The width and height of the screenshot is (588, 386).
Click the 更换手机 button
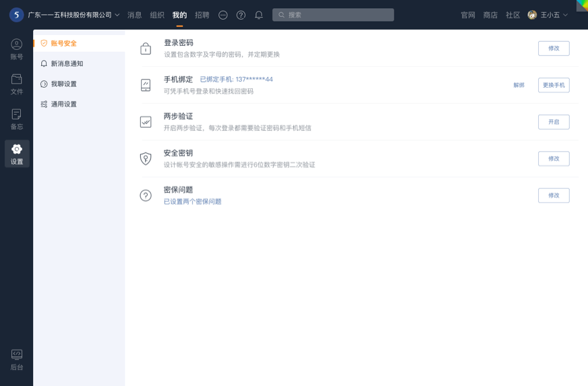coord(553,85)
